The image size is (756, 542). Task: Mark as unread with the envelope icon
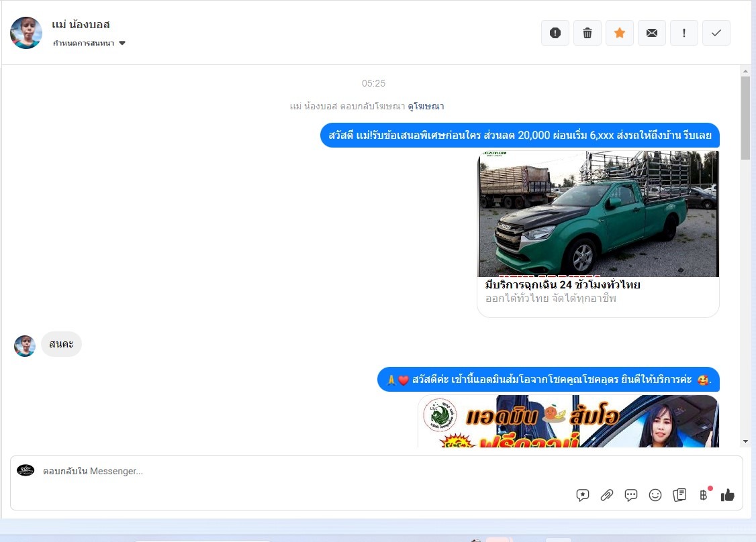[652, 33]
